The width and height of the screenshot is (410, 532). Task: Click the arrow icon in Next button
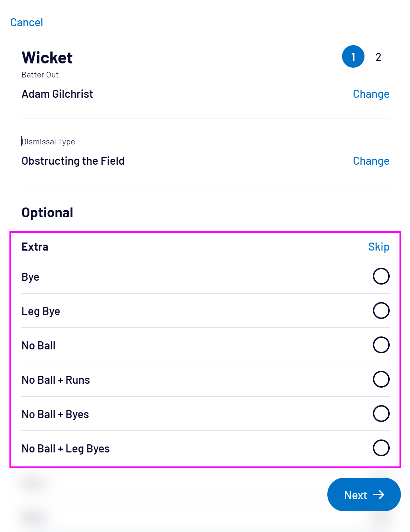pos(378,495)
